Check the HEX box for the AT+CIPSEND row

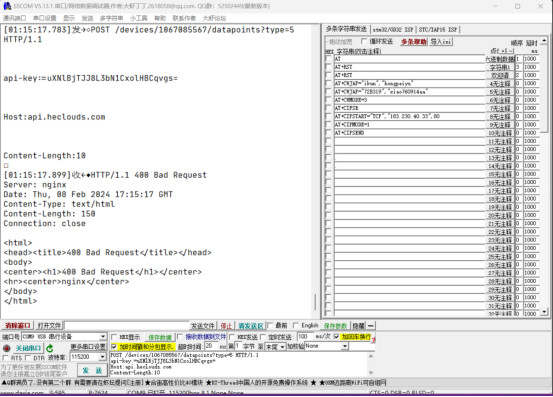tap(328, 133)
